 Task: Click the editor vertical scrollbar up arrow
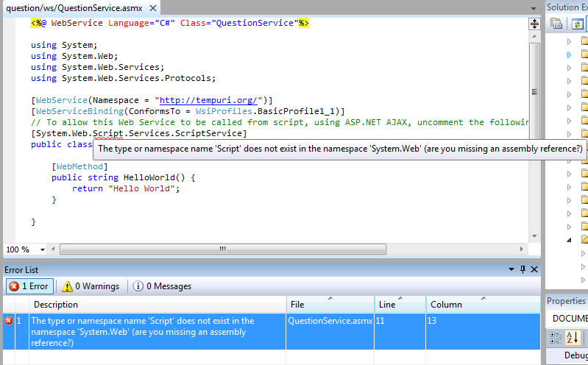pos(534,36)
